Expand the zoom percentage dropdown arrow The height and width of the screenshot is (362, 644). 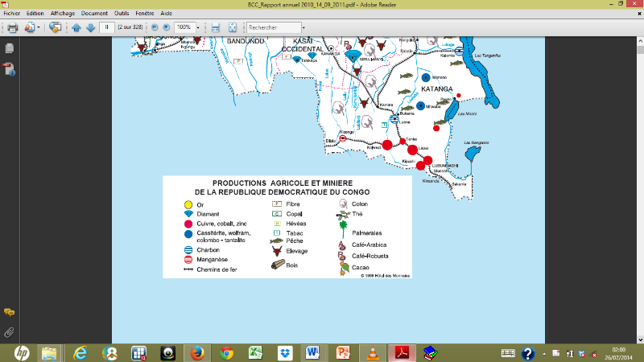[198, 27]
